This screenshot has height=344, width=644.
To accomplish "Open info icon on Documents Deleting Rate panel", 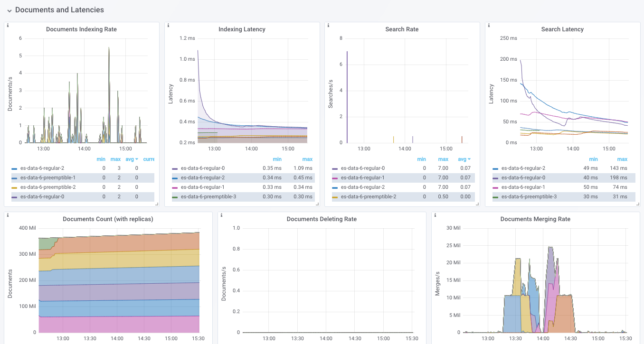I will 221,215.
